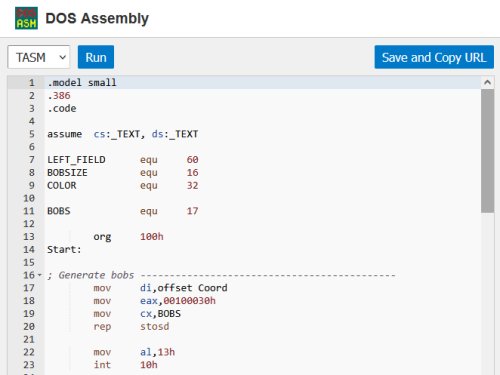The width and height of the screenshot is (500, 375).
Task: Click the mov eax,00100030h instruction
Action: click(x=155, y=301)
